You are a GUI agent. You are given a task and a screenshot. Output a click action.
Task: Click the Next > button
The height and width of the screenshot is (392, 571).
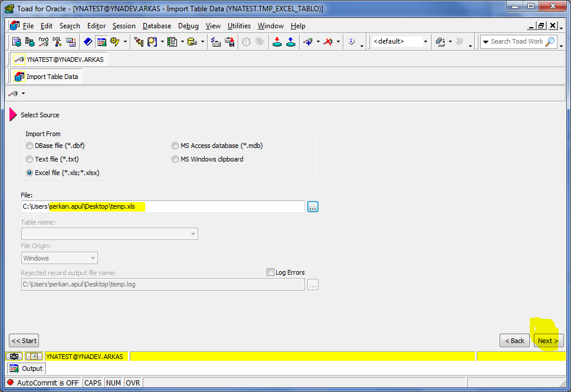pyautogui.click(x=549, y=341)
